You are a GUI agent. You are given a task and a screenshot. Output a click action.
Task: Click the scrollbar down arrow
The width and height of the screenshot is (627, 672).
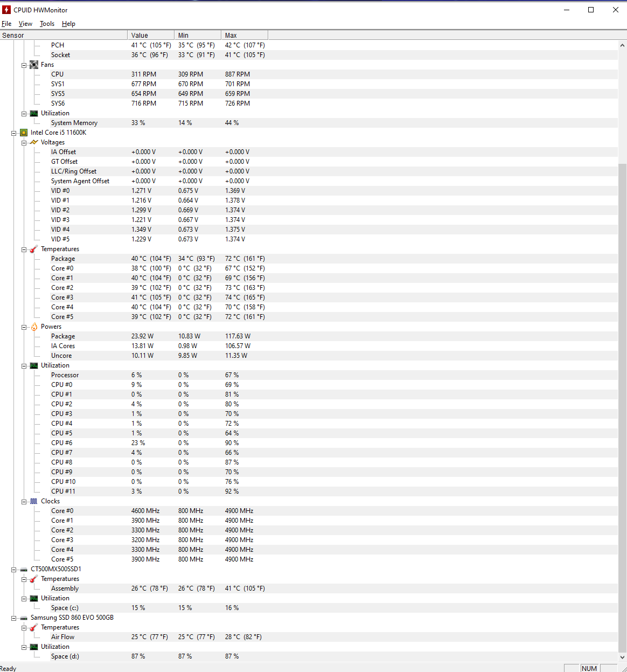pos(622,657)
